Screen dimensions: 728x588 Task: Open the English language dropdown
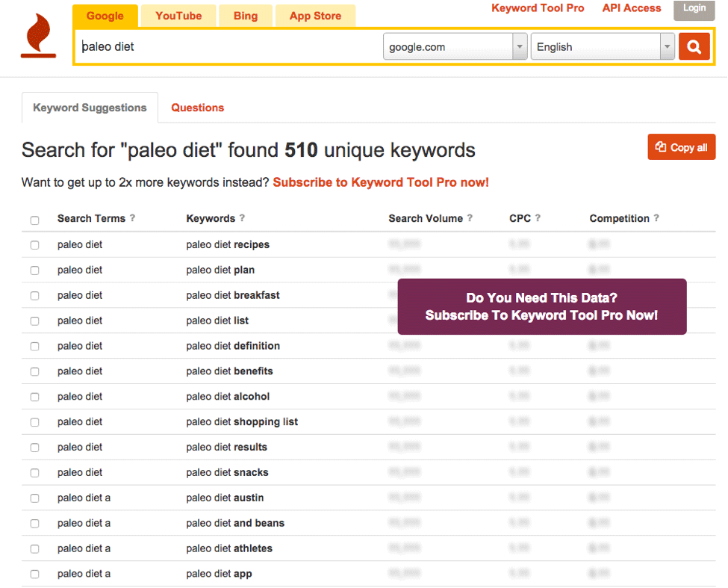coord(603,46)
